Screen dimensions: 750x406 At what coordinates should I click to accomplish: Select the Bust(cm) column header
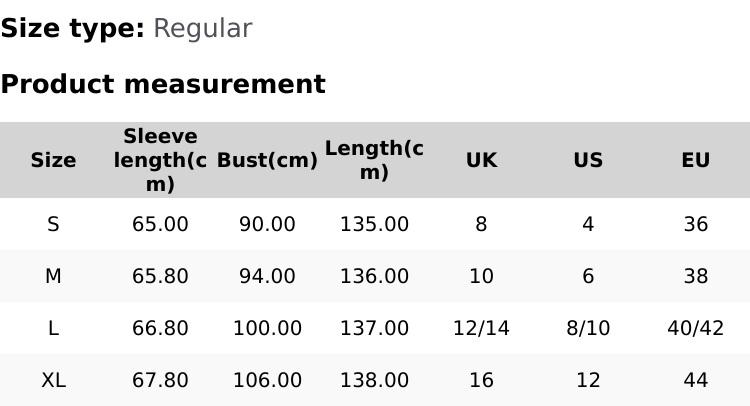(x=267, y=160)
